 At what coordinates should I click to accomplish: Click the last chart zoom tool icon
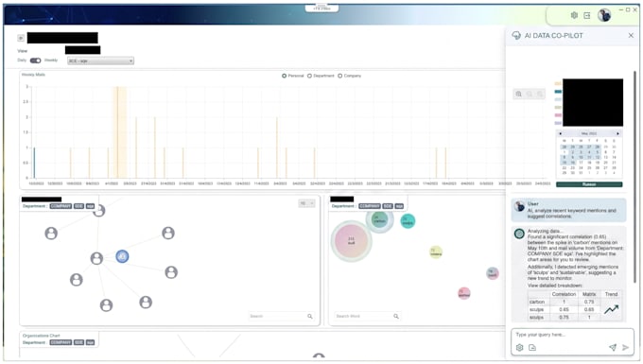click(x=540, y=94)
